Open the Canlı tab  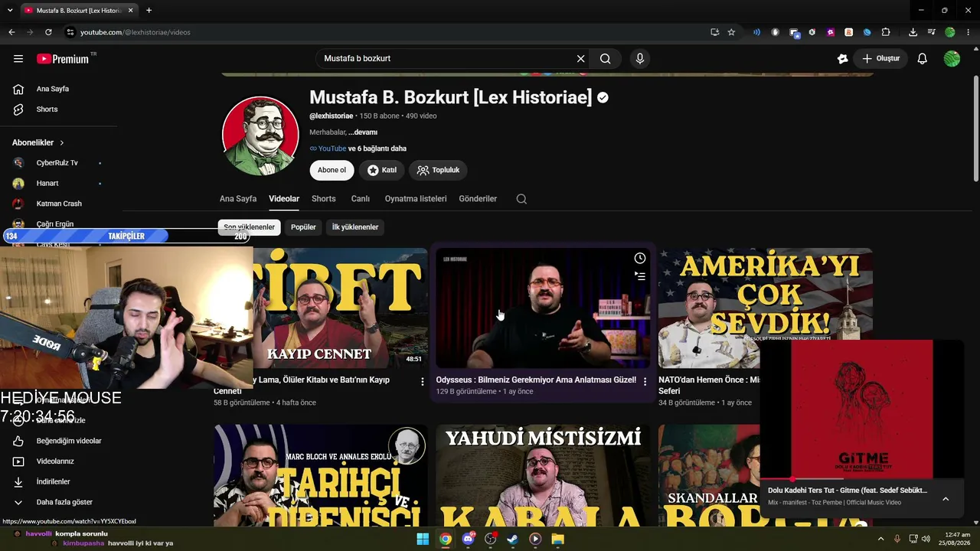(x=361, y=199)
